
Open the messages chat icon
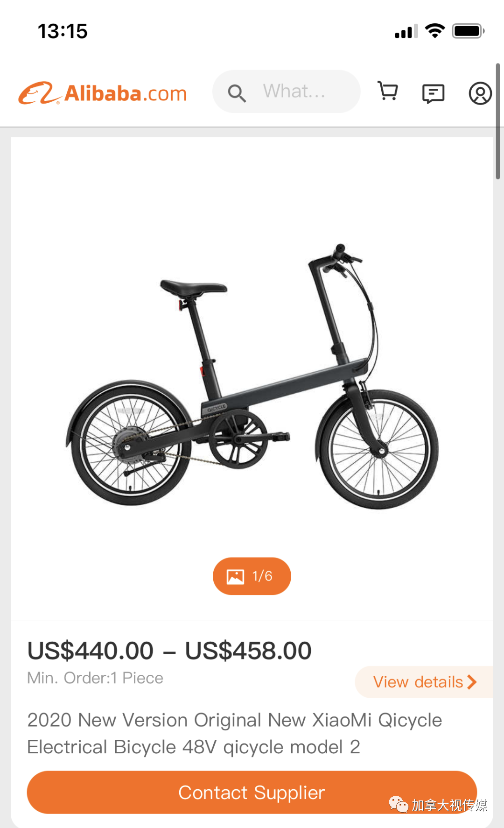coord(433,93)
